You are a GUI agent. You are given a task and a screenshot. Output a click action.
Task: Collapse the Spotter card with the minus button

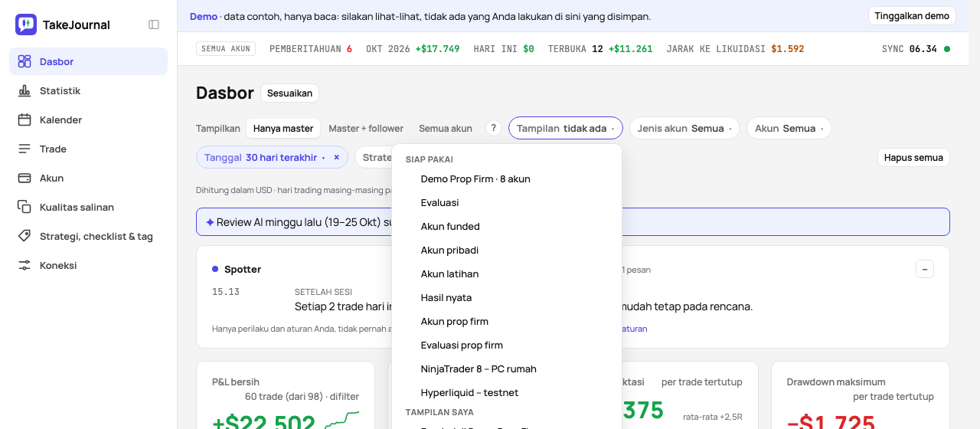tap(925, 269)
